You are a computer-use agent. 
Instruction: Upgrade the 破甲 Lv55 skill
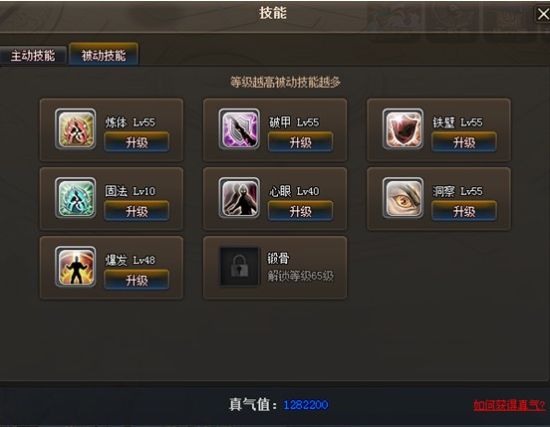click(x=301, y=142)
